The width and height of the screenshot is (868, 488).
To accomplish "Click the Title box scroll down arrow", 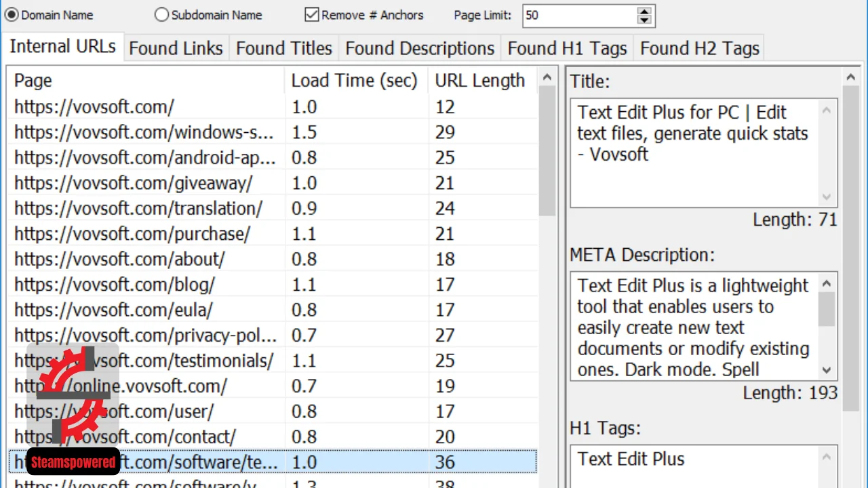I will pos(827,197).
